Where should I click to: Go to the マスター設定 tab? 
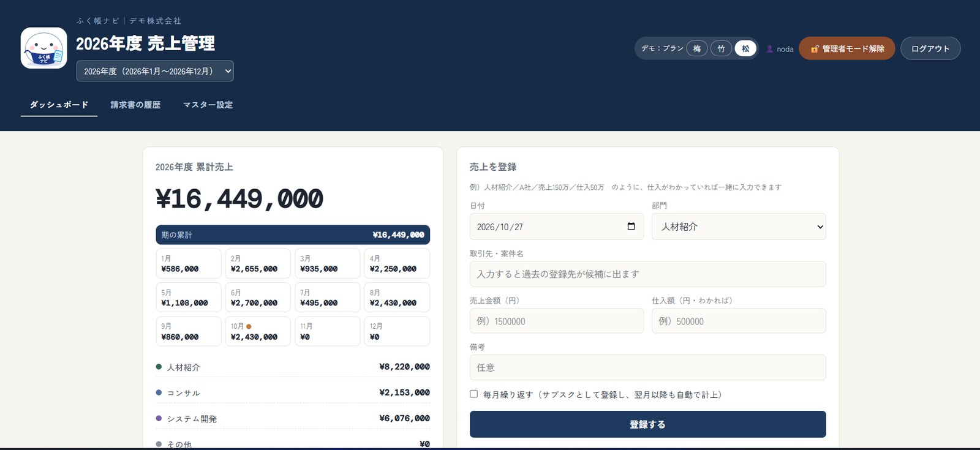(x=208, y=105)
